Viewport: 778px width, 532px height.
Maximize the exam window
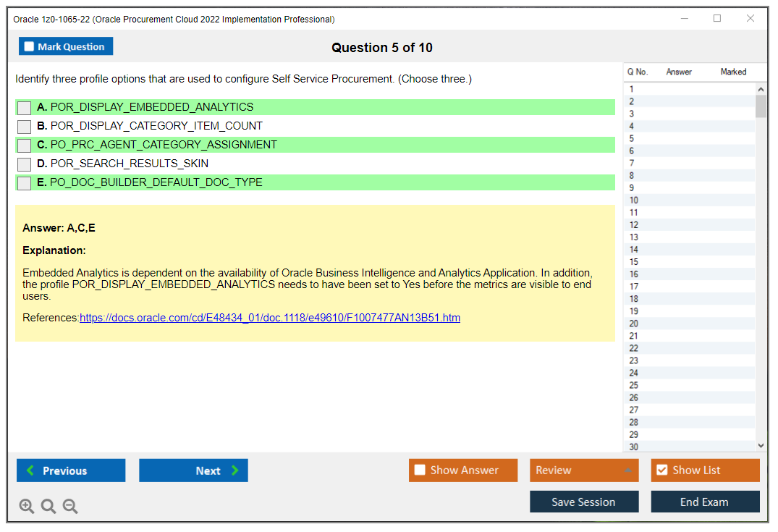tap(717, 19)
